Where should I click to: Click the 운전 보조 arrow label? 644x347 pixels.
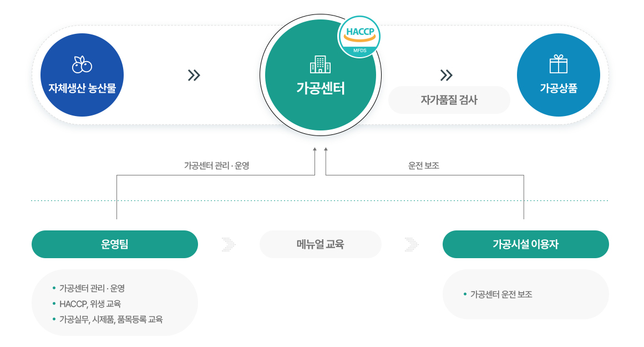pos(423,165)
